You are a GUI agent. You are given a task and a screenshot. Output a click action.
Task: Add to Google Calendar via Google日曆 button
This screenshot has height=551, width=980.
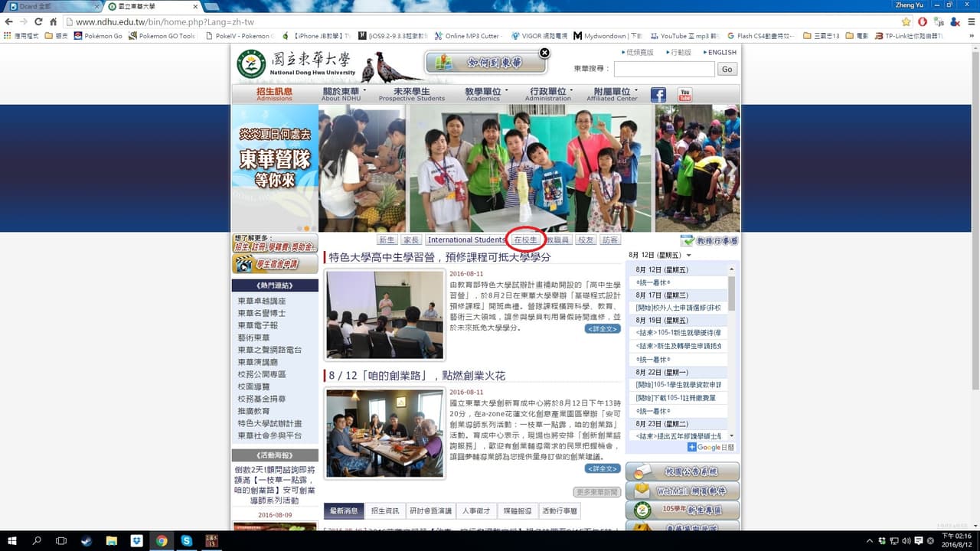coord(711,447)
